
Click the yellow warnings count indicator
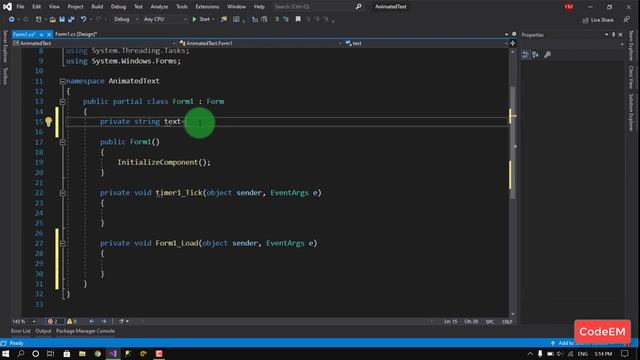point(72,321)
